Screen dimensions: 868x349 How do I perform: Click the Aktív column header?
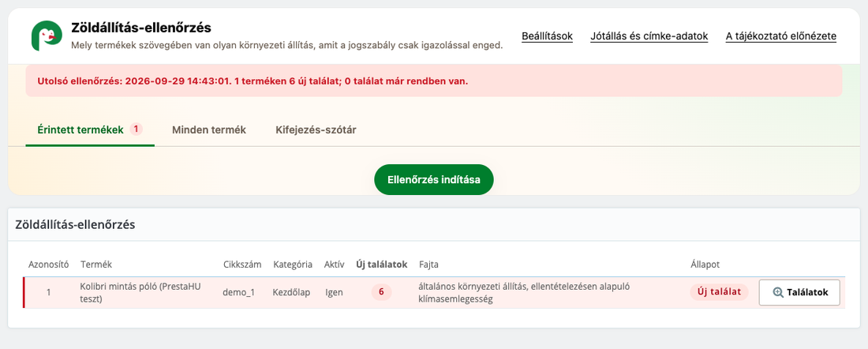pyautogui.click(x=335, y=265)
